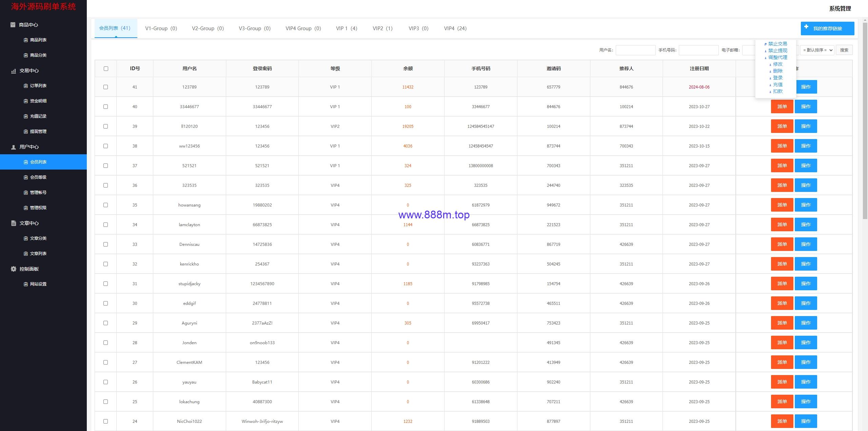
Task: Open 操作 menu for eddgif
Action: (806, 303)
